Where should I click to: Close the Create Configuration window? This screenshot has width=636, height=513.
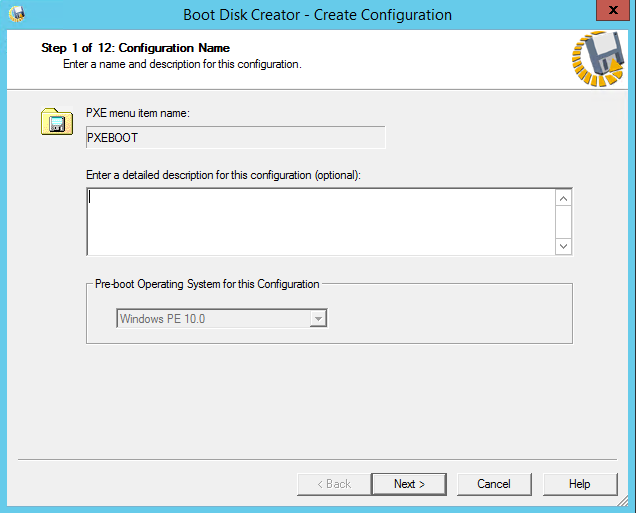(613, 10)
